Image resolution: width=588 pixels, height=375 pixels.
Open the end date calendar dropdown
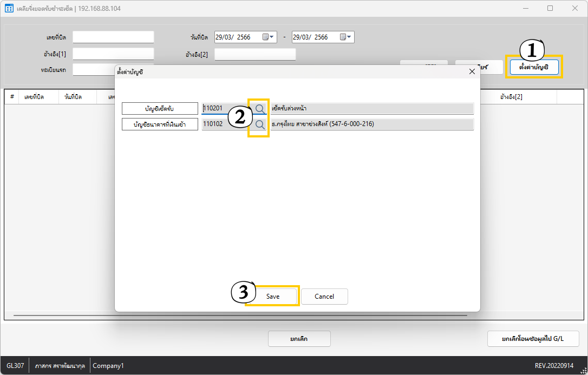click(346, 37)
